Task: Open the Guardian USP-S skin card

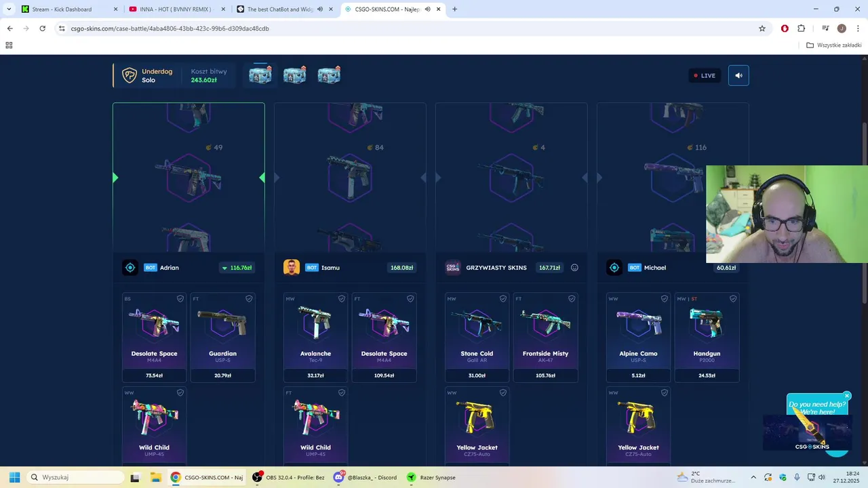Action: click(223, 338)
